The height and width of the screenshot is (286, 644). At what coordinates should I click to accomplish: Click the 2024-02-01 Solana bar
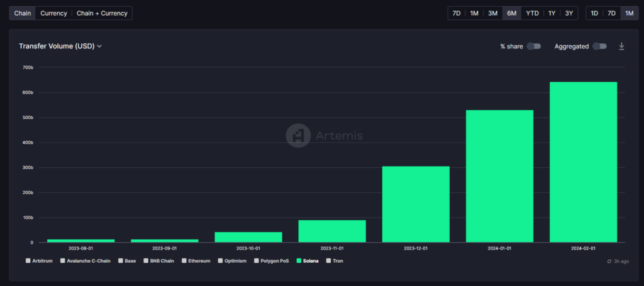coord(583,162)
